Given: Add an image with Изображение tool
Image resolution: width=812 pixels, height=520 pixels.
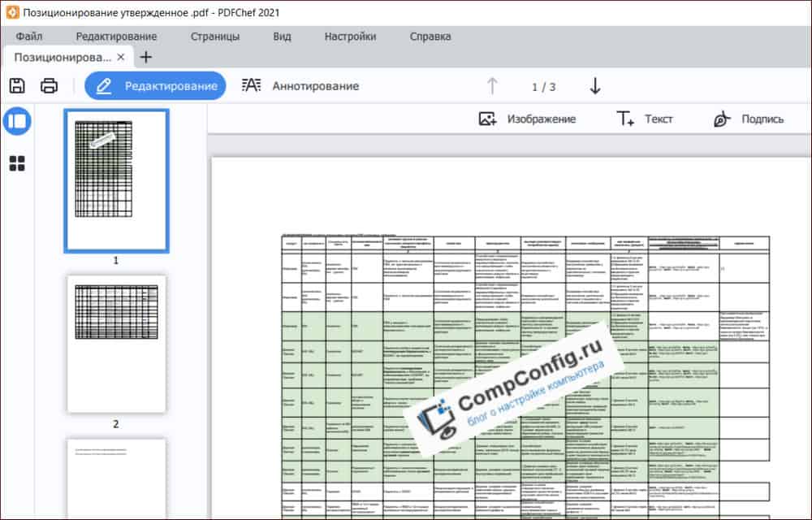Looking at the screenshot, I should click(x=527, y=119).
